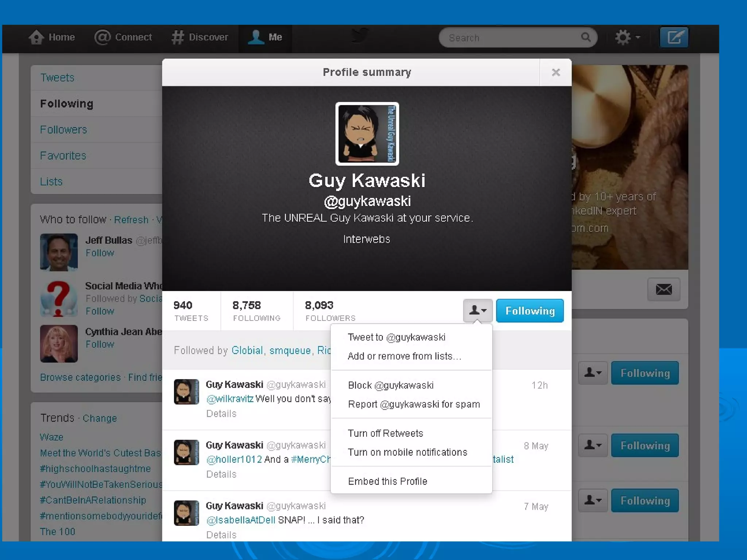
Task: Click the compose new tweet icon
Action: point(674,37)
